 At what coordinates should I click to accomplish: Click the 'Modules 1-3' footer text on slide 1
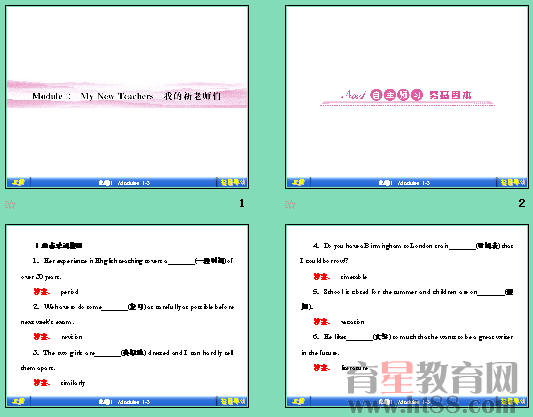134,183
